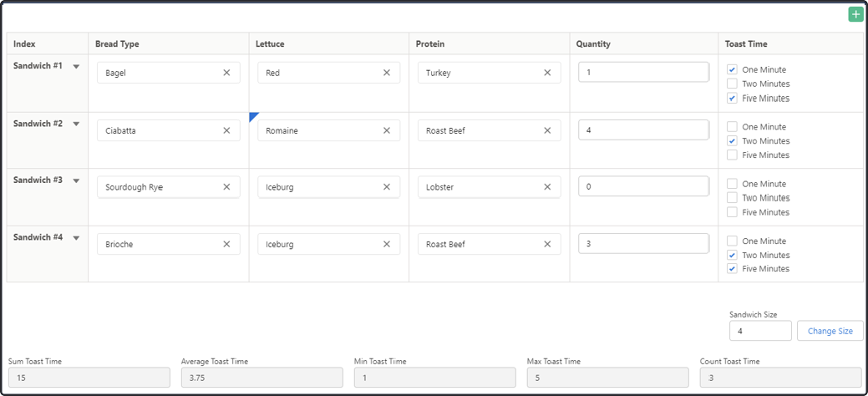The height and width of the screenshot is (396, 868).
Task: Clear the Bagel bread type selection
Action: point(226,73)
